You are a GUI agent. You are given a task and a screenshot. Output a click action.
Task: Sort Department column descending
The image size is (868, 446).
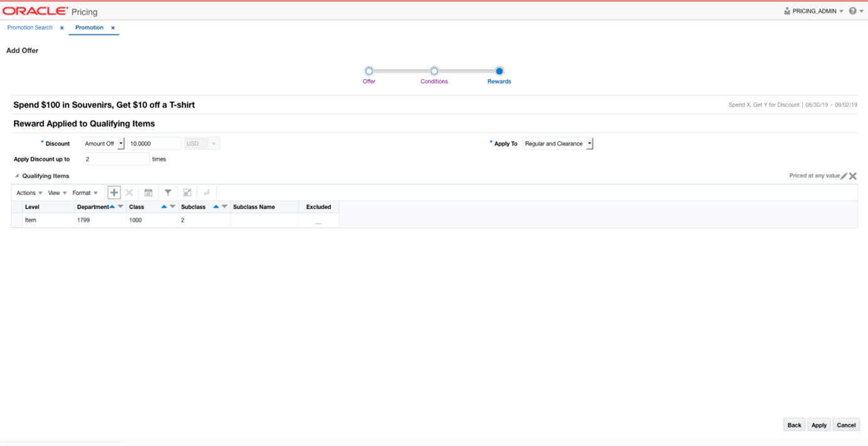click(x=120, y=207)
